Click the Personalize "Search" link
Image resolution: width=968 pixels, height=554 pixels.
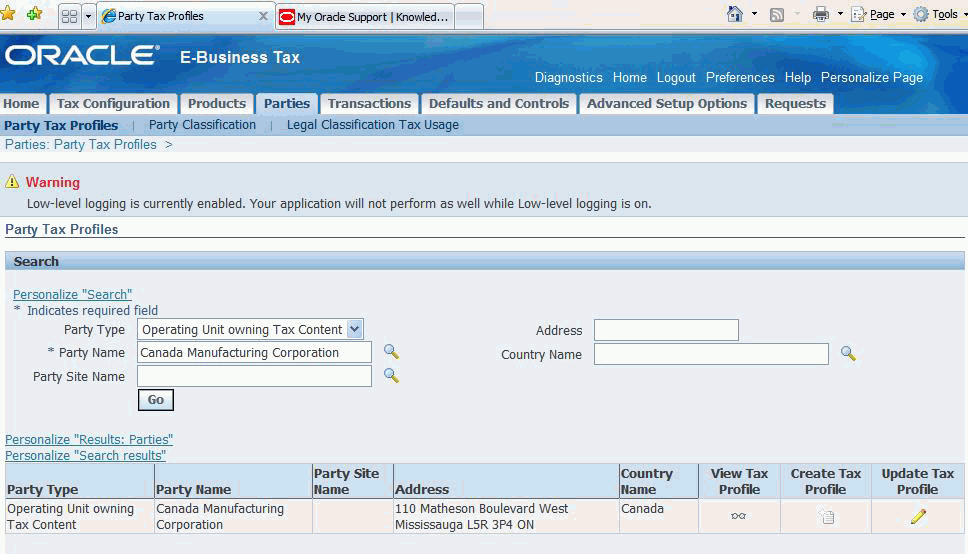tap(72, 295)
